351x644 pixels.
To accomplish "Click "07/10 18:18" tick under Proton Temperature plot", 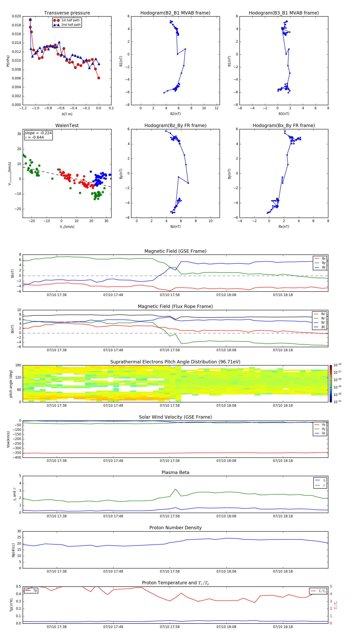I will coord(283,627).
